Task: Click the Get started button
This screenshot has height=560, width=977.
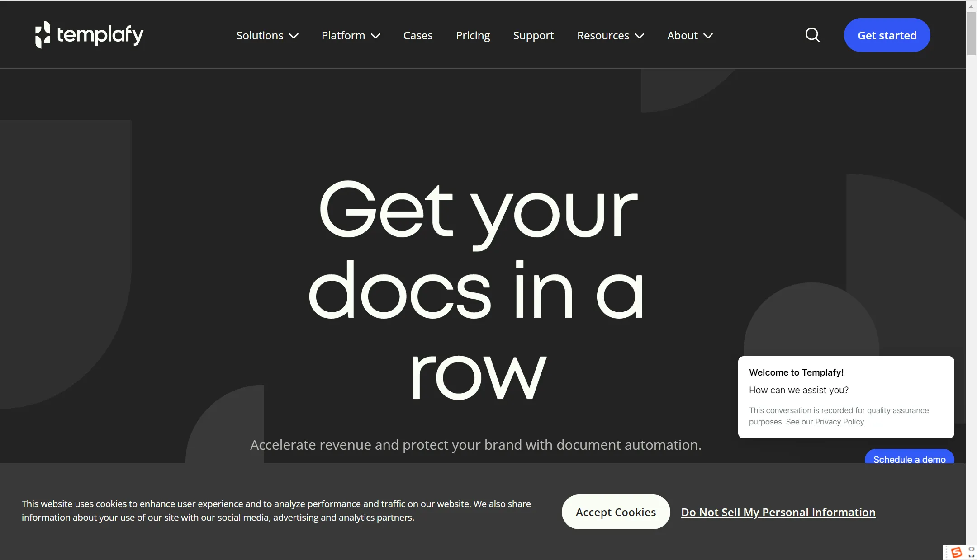Action: point(887,34)
